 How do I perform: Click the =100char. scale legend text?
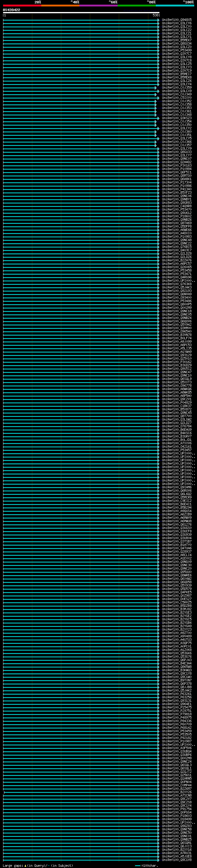[x=150, y=865]
